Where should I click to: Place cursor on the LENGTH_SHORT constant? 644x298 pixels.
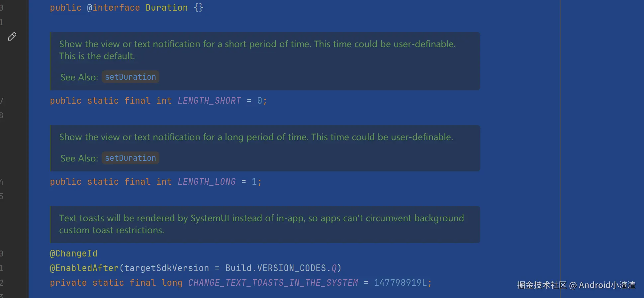(209, 101)
